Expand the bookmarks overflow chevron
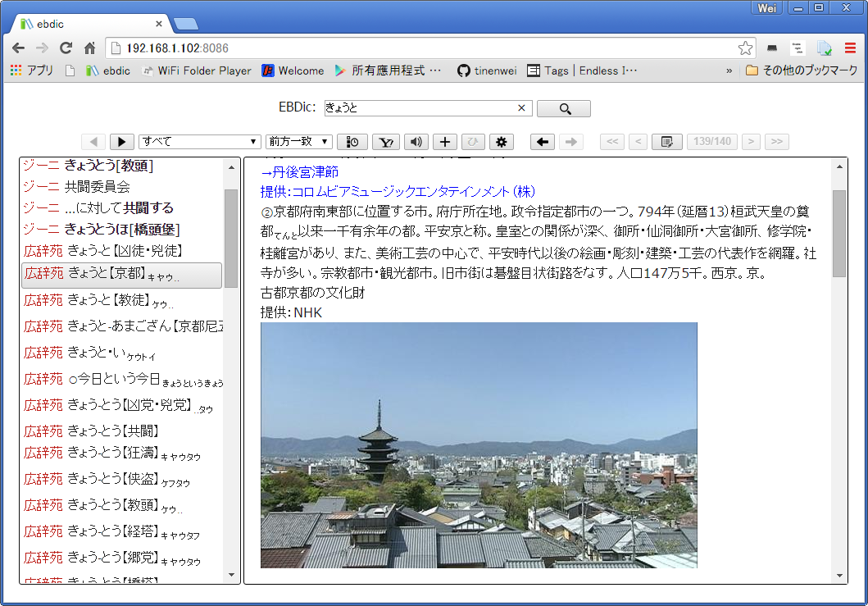This screenshot has width=868, height=606. [x=729, y=71]
